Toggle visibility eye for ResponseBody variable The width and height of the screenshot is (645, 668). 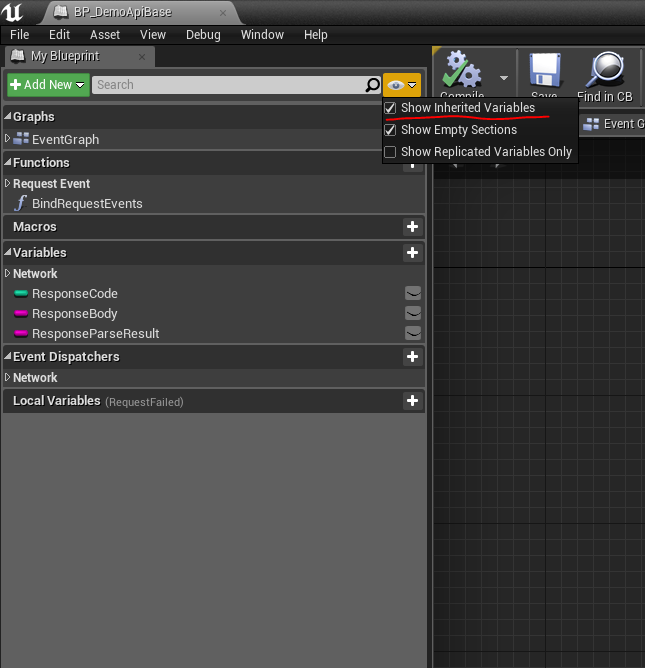pyautogui.click(x=413, y=313)
